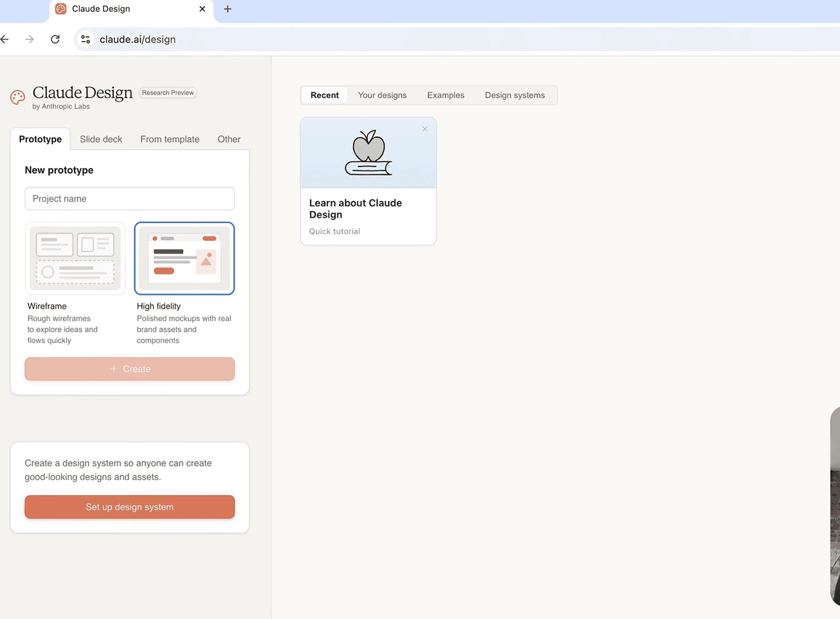This screenshot has height=619, width=840.
Task: Open a new browser tab with plus icon
Action: click(x=228, y=9)
